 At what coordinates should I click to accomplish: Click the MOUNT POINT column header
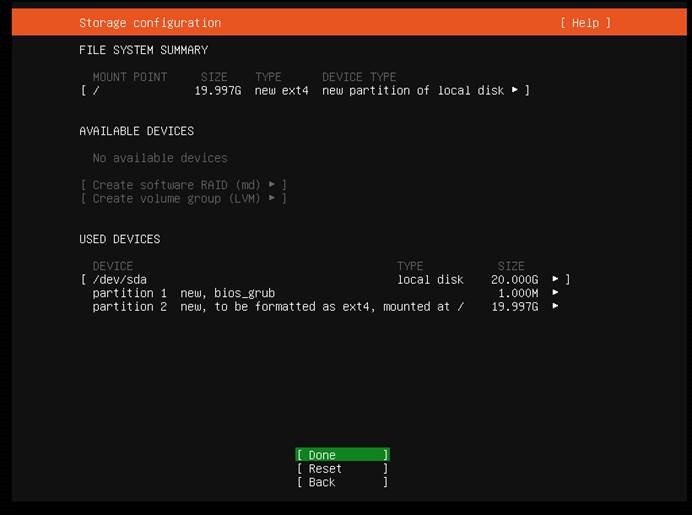pyautogui.click(x=130, y=77)
